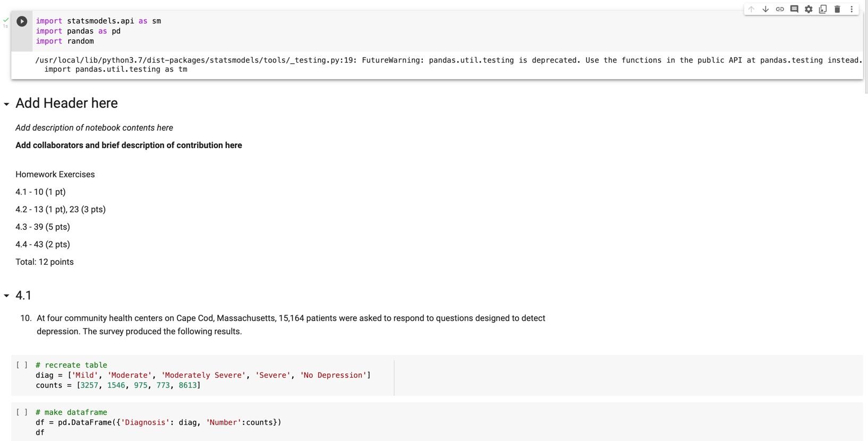Run the statsmodels import cell

click(x=22, y=21)
